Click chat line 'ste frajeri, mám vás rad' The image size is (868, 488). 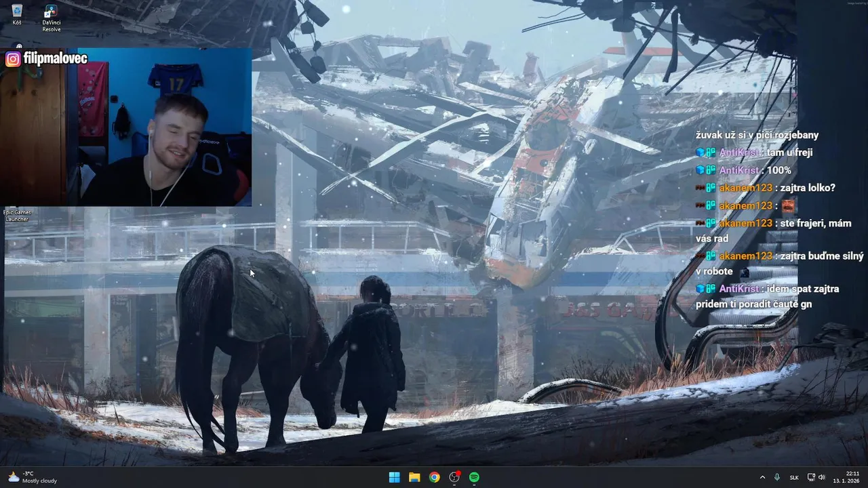coord(773,230)
